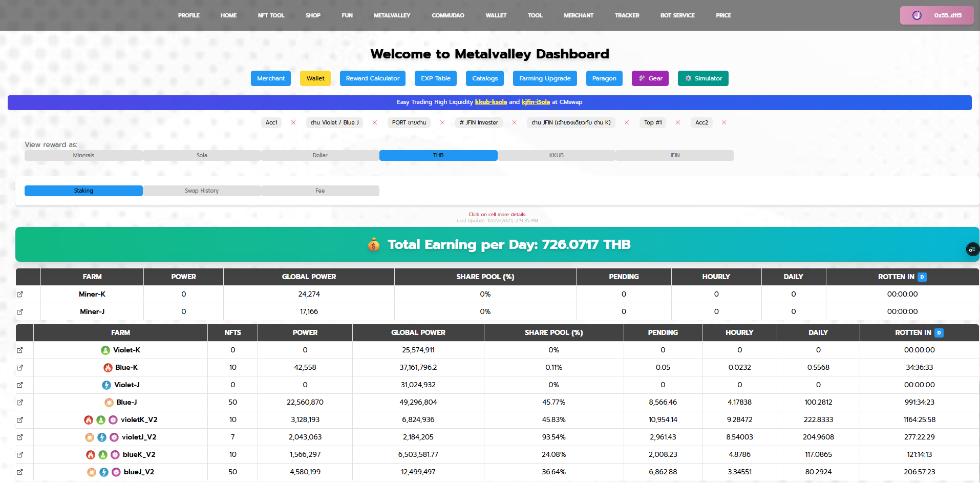Open the Reward Calculator
The width and height of the screenshot is (980, 483).
coord(372,78)
